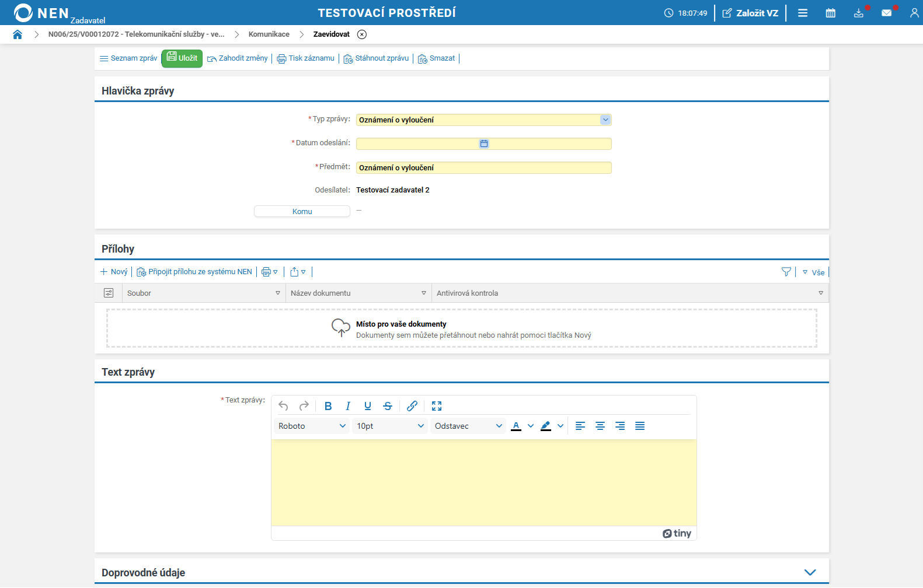This screenshot has height=588, width=923.
Task: Toggle bold formatting in editor
Action: [328, 406]
